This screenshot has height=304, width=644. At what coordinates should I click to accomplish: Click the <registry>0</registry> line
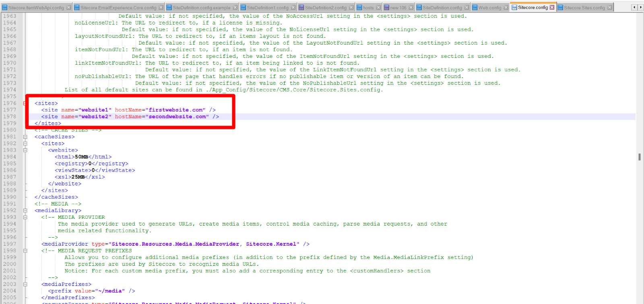point(91,164)
